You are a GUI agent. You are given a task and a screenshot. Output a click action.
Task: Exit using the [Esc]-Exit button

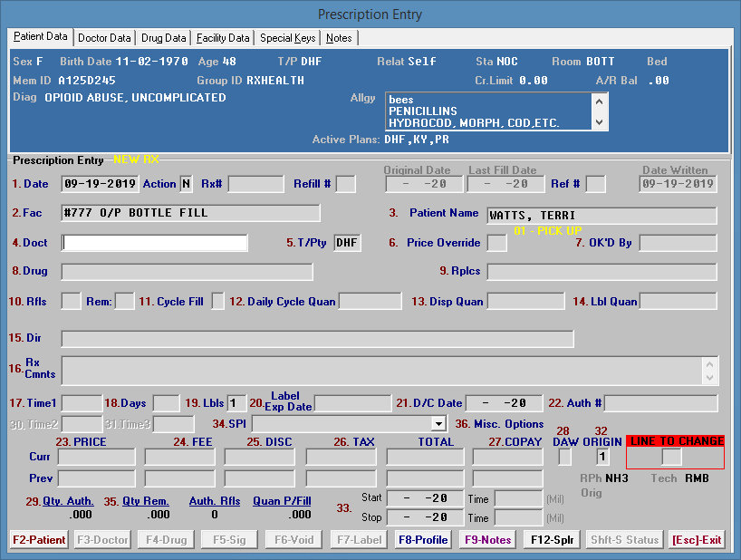tap(697, 540)
